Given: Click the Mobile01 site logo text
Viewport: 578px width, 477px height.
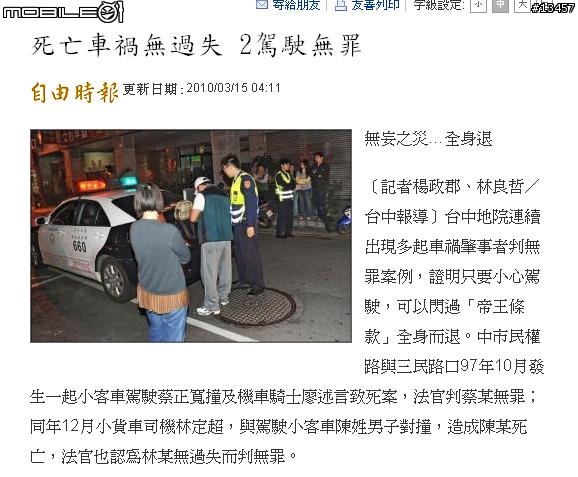Looking at the screenshot, I should point(50,13).
